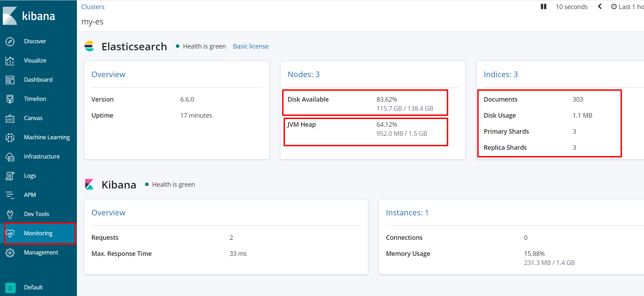The image size is (644, 296).
Task: Open Dashboard layout icon
Action: 10,80
